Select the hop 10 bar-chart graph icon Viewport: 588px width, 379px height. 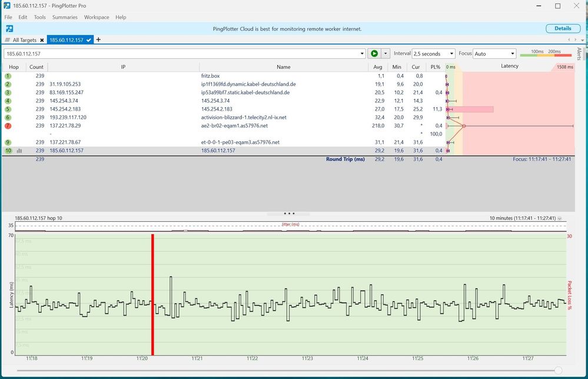(19, 151)
